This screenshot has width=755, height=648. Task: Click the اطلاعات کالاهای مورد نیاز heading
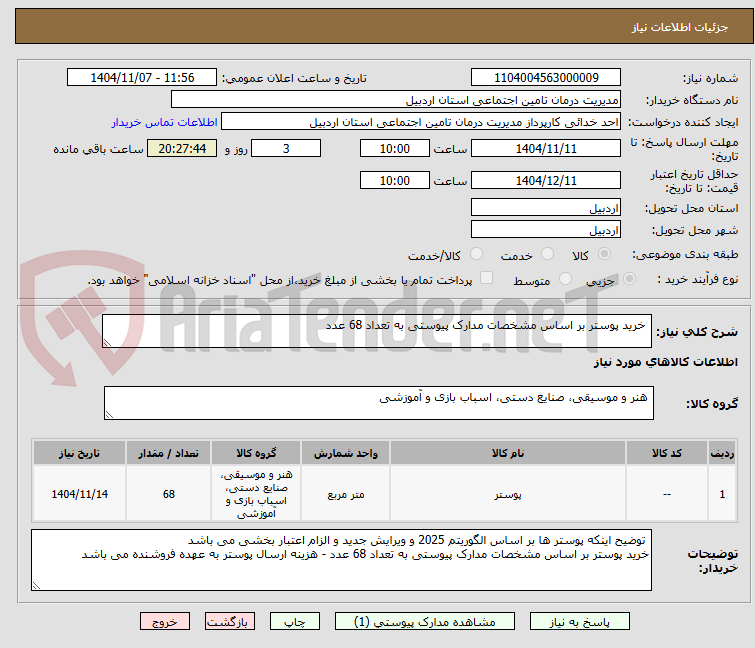[x=665, y=362]
